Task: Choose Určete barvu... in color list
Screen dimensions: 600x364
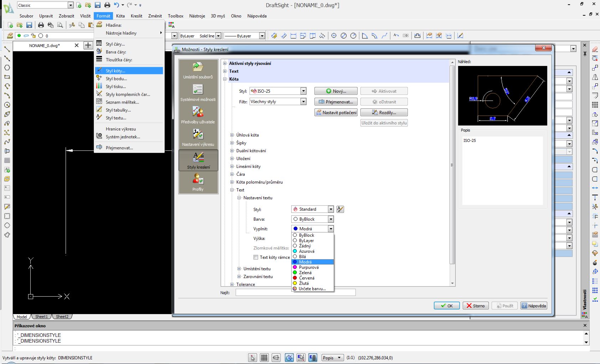Action: (313, 289)
